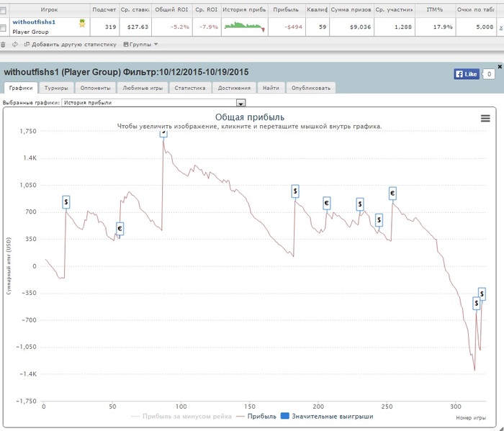
Task: Click the profit history sparkline thumbnail
Action: coord(245,27)
